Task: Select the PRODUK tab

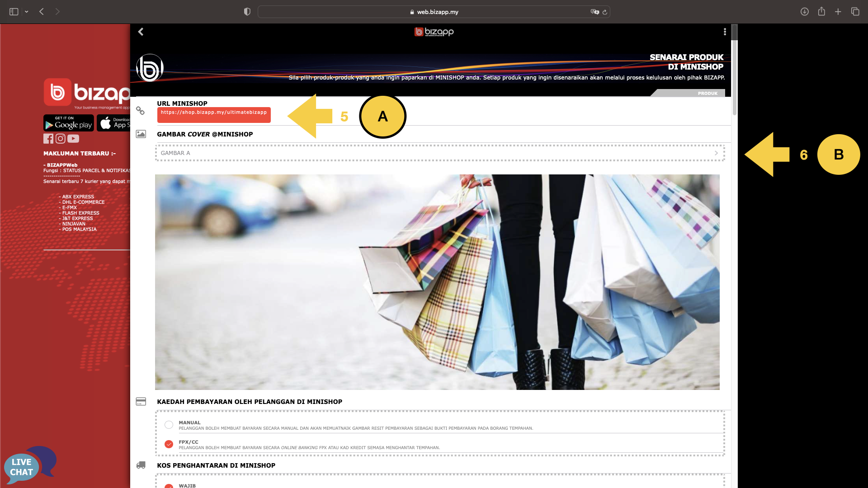Action: tap(708, 93)
